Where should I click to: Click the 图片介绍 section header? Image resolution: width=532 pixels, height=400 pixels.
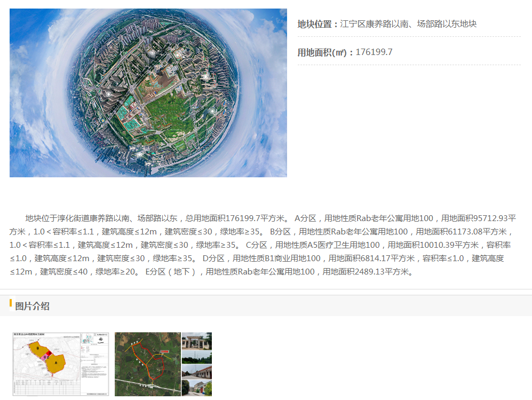click(x=33, y=306)
